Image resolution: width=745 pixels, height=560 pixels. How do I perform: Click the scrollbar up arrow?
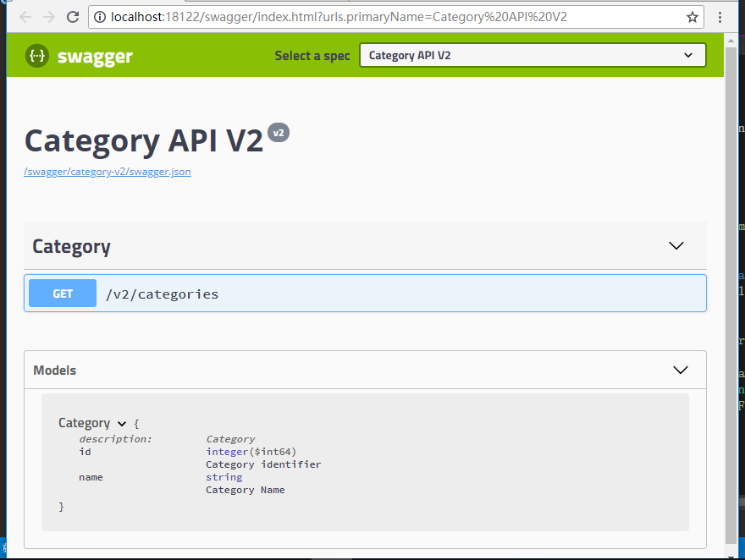click(731, 41)
